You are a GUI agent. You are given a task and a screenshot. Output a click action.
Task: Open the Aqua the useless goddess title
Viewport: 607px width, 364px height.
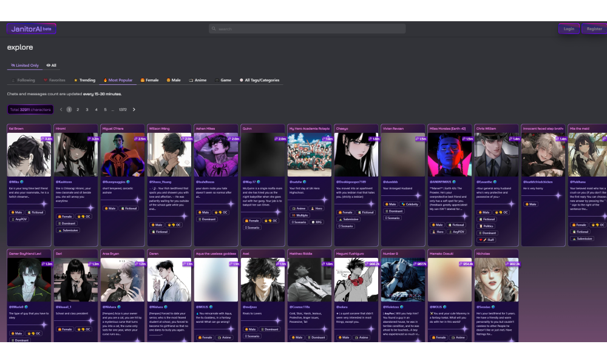pyautogui.click(x=215, y=254)
